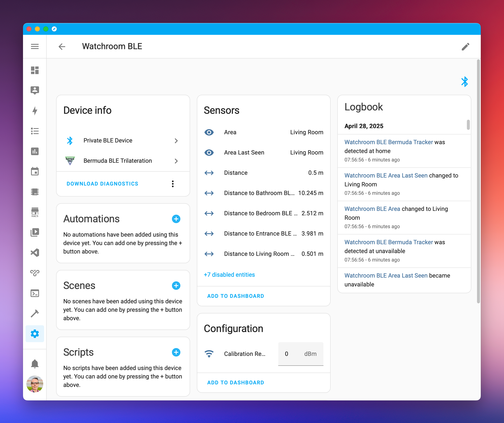This screenshot has height=423, width=504.
Task: Open Watchroom BLE Bermuda Tracker detected at home
Action: point(389,142)
